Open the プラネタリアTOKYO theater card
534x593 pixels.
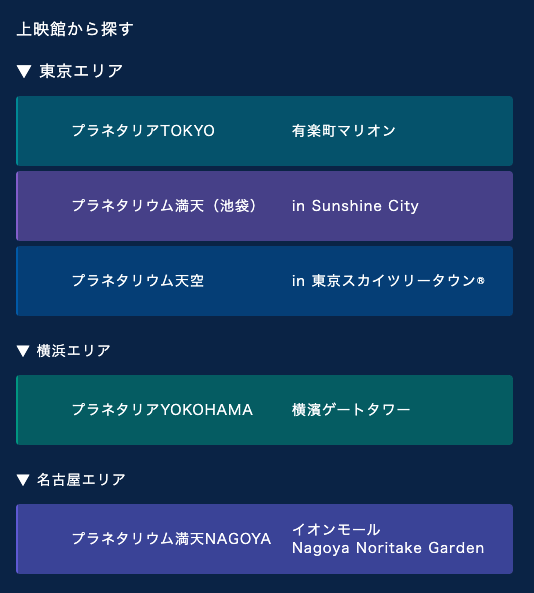click(x=264, y=131)
